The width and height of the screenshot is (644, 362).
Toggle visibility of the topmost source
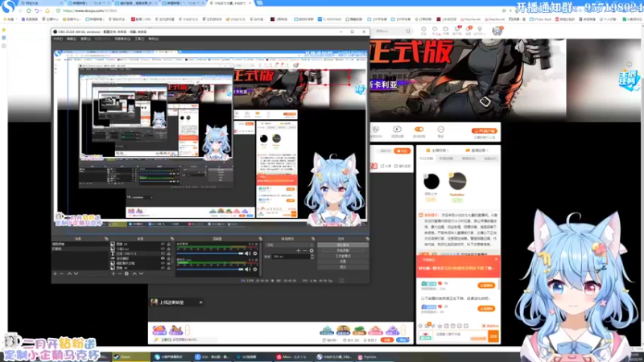pos(163,244)
